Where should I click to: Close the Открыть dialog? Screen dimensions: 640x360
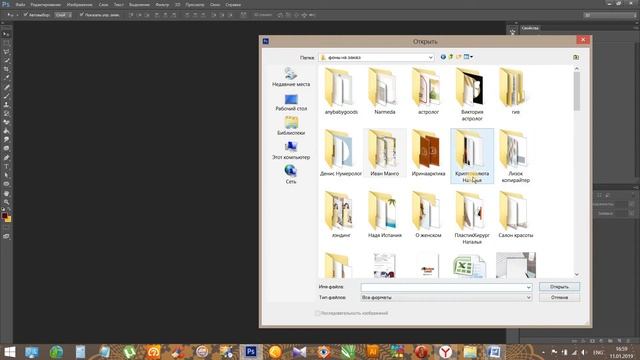583,40
